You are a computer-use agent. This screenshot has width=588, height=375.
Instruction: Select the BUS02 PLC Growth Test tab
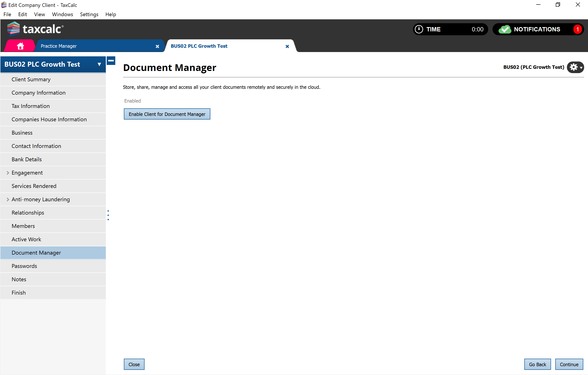click(229, 46)
